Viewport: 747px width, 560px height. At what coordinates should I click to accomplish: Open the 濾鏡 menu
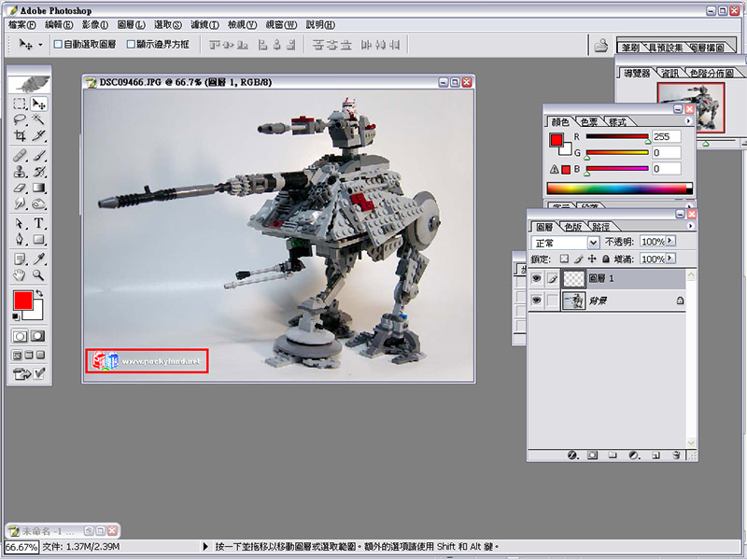[x=203, y=24]
